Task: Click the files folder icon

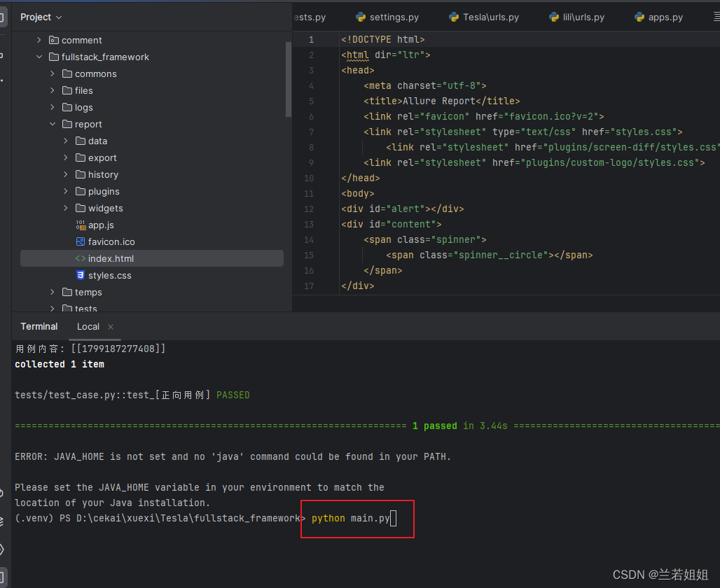Action: [x=67, y=90]
